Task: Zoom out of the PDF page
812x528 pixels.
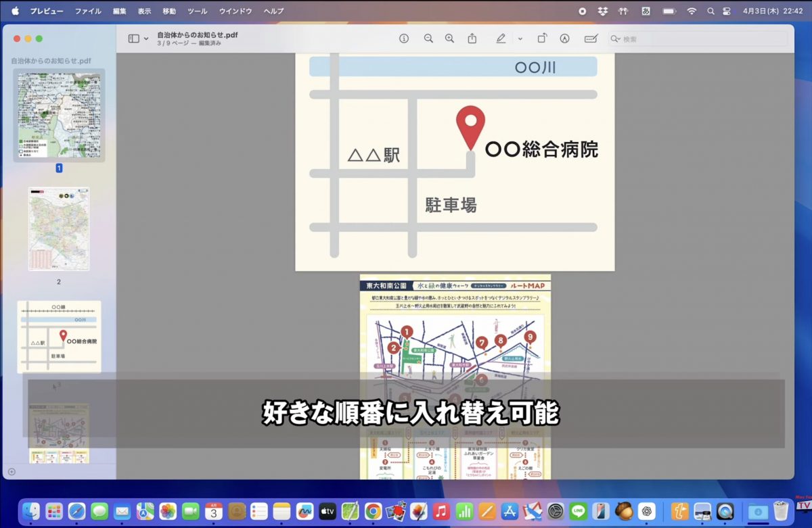Action: click(428, 39)
